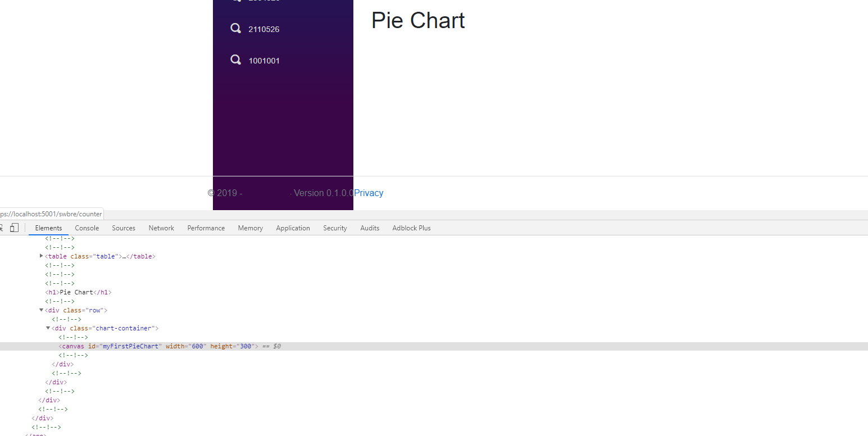This screenshot has width=868, height=436.
Task: Click the canvas width value "600"
Action: tap(197, 346)
